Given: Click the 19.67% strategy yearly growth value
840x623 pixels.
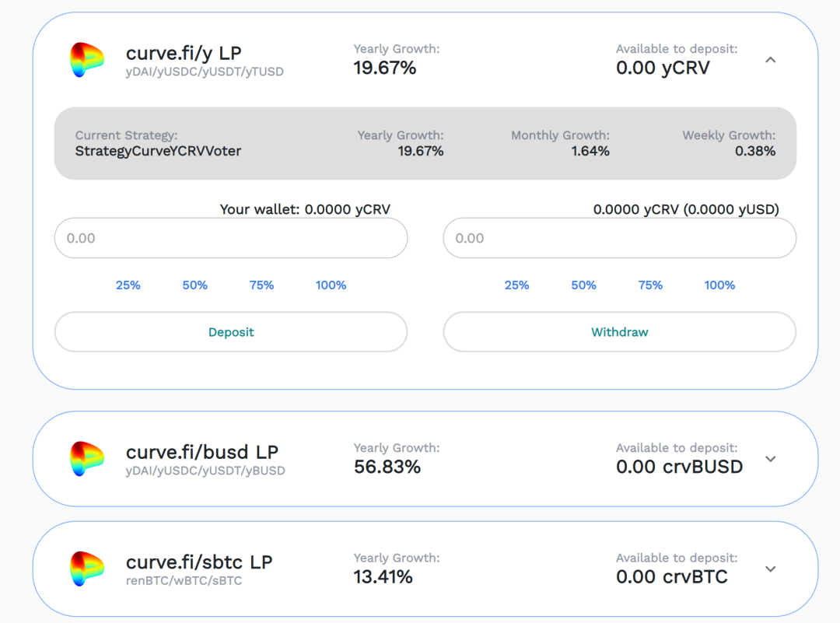Looking at the screenshot, I should (421, 151).
